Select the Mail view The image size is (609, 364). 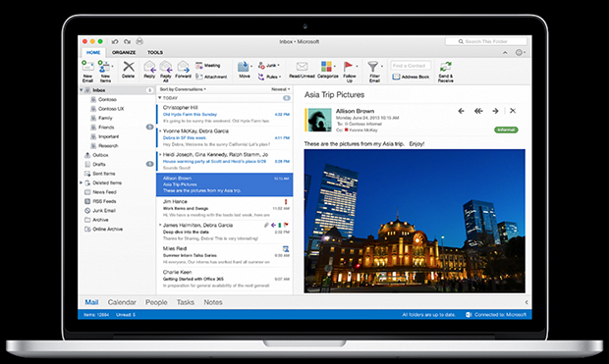91,302
